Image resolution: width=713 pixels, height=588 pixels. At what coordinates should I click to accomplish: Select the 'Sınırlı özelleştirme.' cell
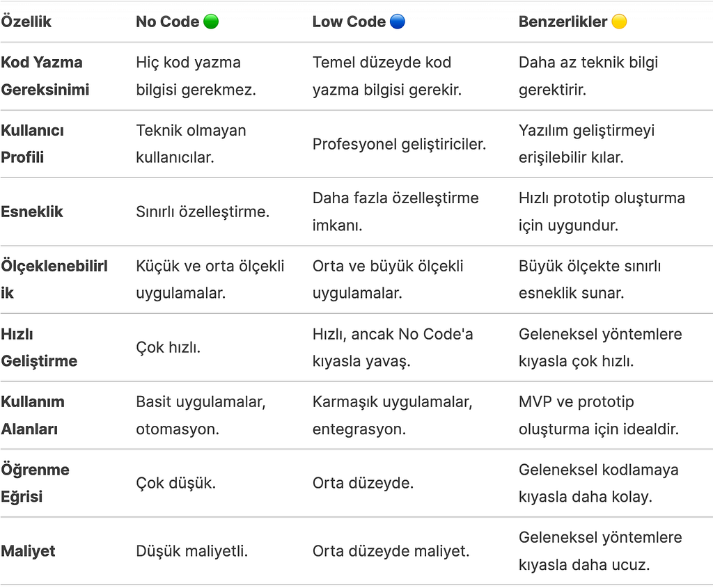(x=203, y=212)
